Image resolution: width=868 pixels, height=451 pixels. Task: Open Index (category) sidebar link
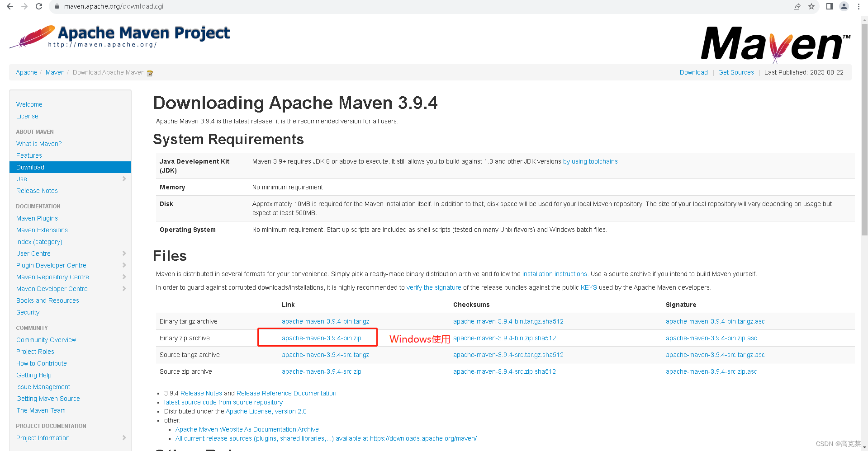(39, 242)
